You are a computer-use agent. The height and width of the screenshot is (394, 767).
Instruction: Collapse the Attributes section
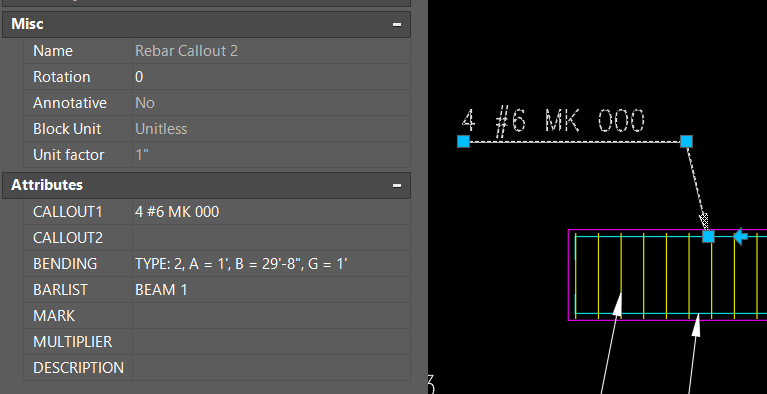pyautogui.click(x=397, y=185)
